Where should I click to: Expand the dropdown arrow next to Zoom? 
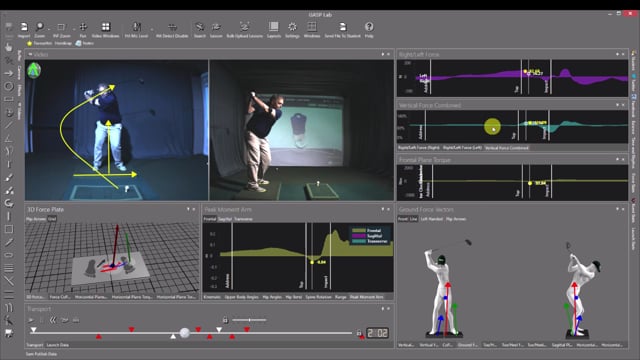pyautogui.click(x=49, y=29)
